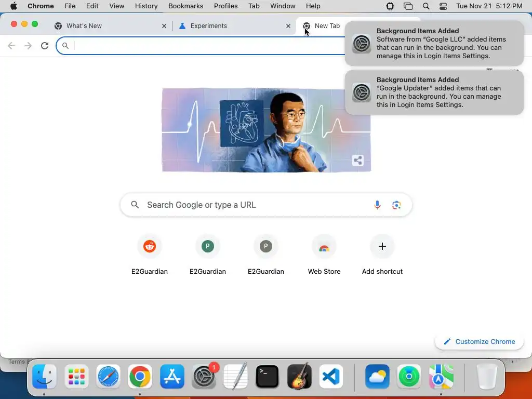532x399 pixels.
Task: Open the File menu
Action: point(70,6)
